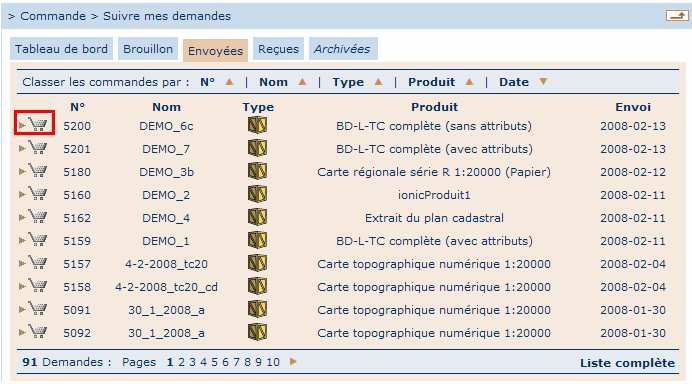Click Suivre mes demandes breadcrumb

[167, 16]
